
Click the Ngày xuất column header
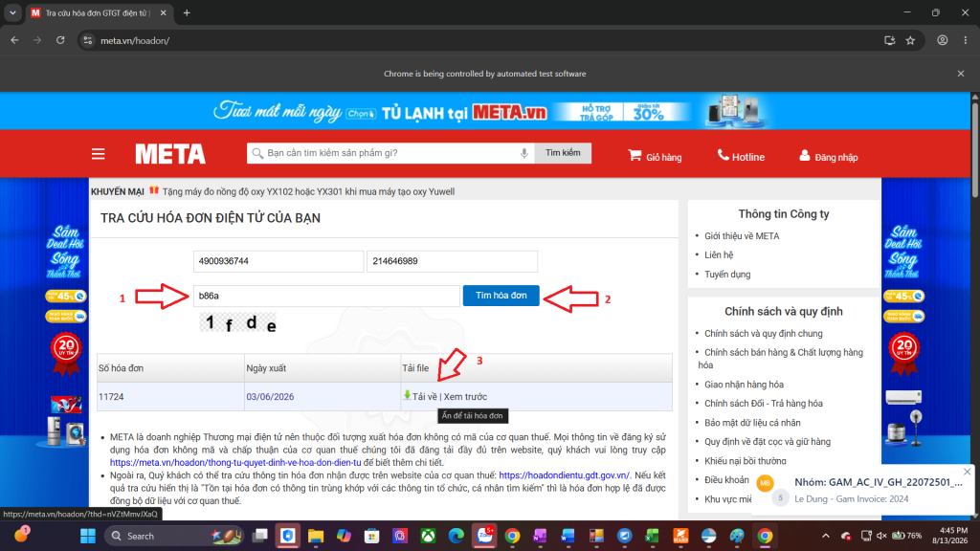point(323,368)
